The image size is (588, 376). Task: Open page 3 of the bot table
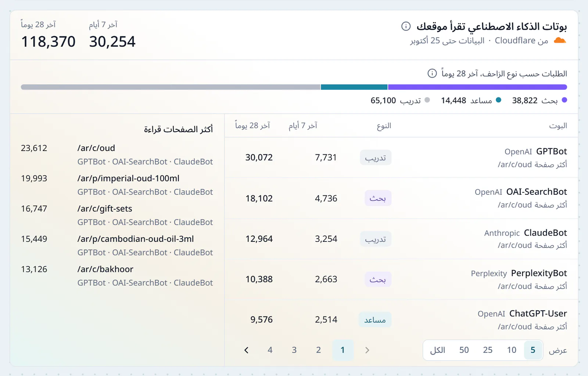point(294,350)
